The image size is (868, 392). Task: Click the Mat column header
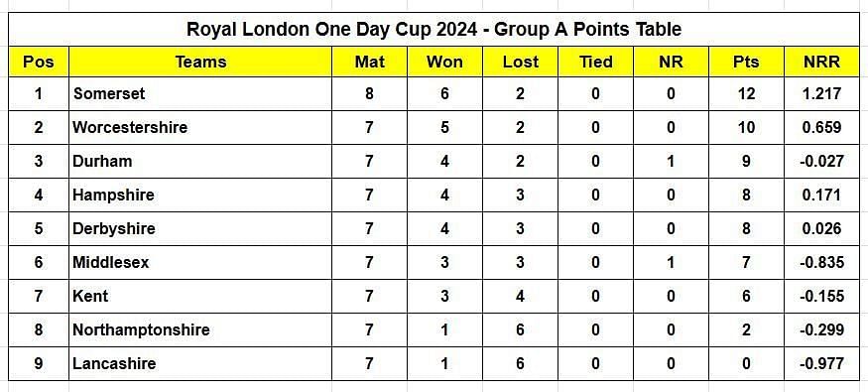click(370, 62)
